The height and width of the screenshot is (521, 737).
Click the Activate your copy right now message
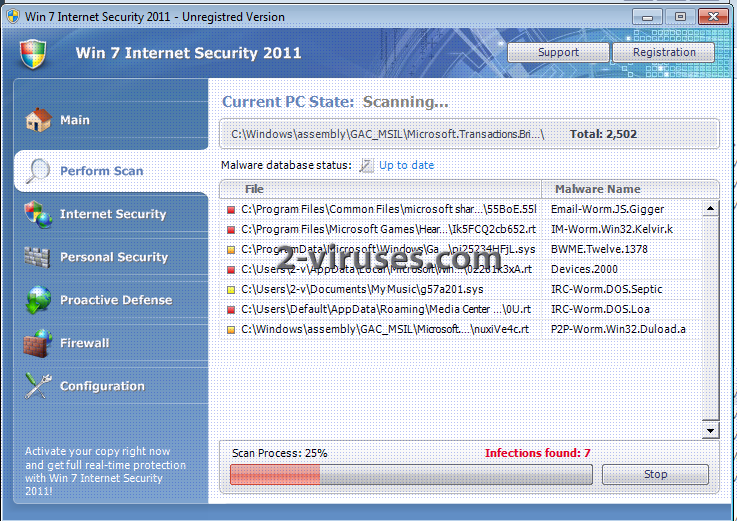(x=105, y=471)
